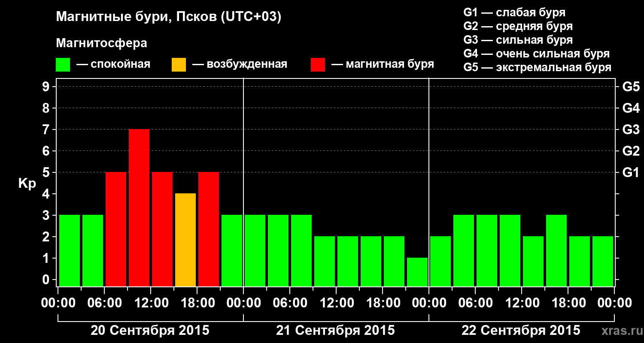The image size is (644, 343).
Task: Click the 'G4 — очень сильная буря' legend line
Action: (x=536, y=54)
